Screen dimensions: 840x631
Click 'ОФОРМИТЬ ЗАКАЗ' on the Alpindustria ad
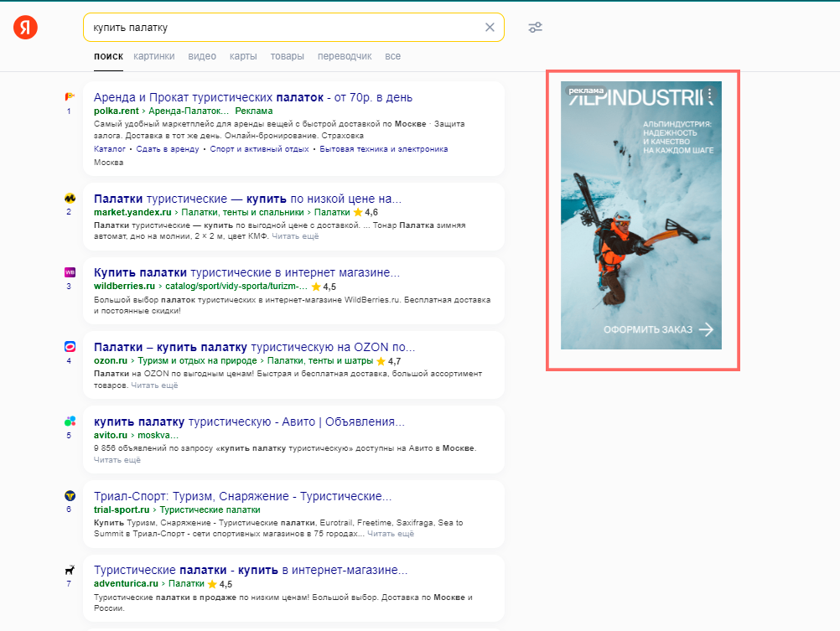(648, 329)
